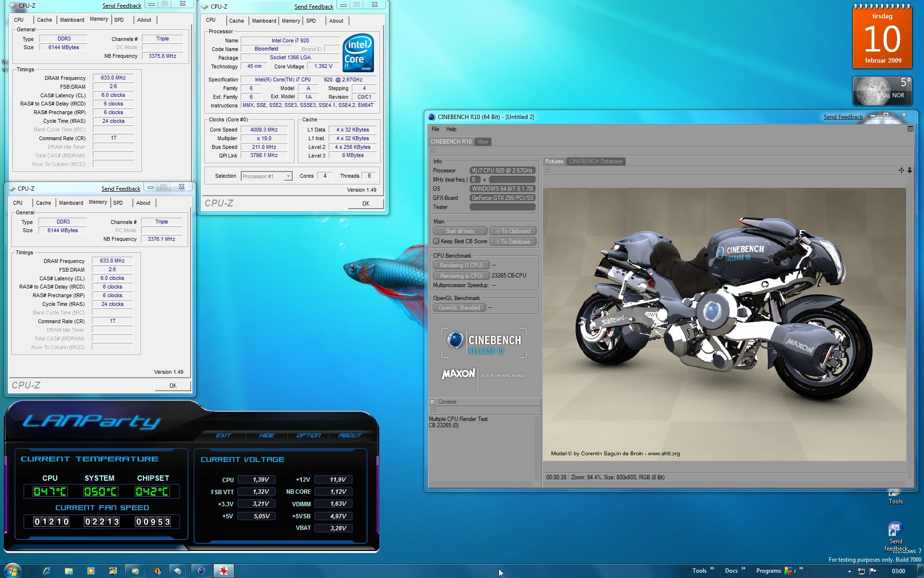Click EXIT in LANParty monitor
This screenshot has height=578, width=924.
[x=223, y=435]
